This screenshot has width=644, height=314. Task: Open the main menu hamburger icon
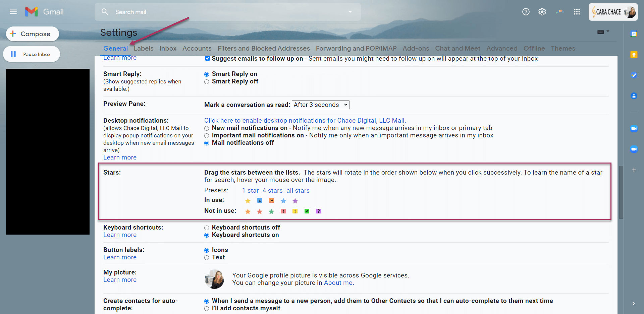pos(13,12)
